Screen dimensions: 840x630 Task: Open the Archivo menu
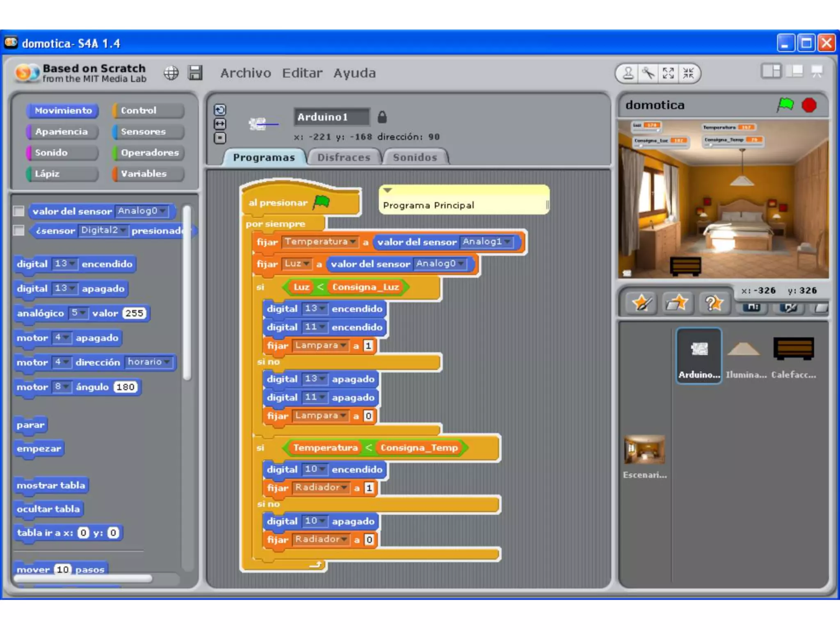coord(245,73)
